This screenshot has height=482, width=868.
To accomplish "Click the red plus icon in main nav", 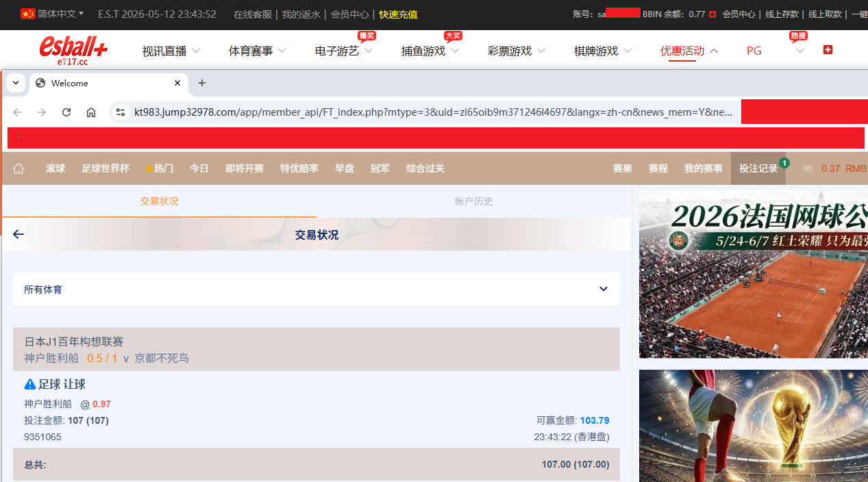I will coord(828,50).
